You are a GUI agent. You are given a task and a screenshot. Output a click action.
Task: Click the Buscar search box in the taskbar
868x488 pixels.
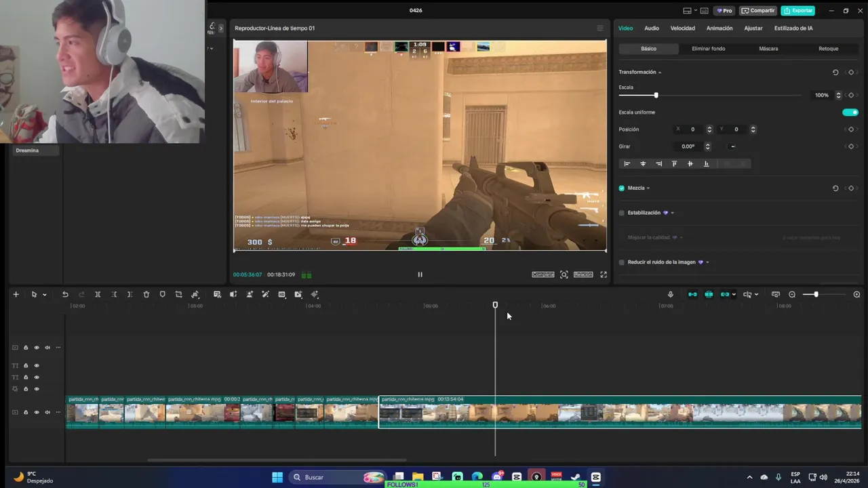pyautogui.click(x=337, y=477)
